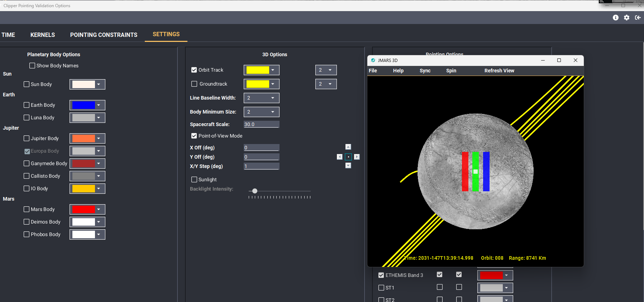Open the settings gear icon
The height and width of the screenshot is (302, 644).
tap(626, 18)
